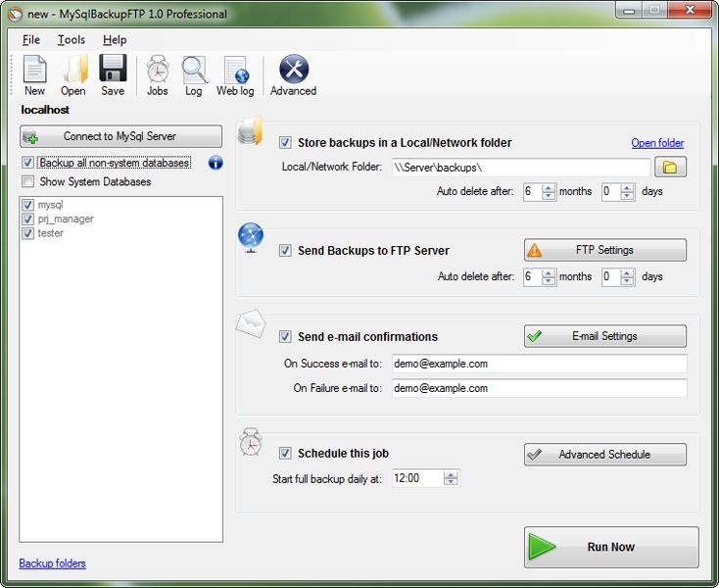Viewport: 719px width, 588px height.
Task: Enable Show System Databases checkbox
Action: (x=28, y=181)
